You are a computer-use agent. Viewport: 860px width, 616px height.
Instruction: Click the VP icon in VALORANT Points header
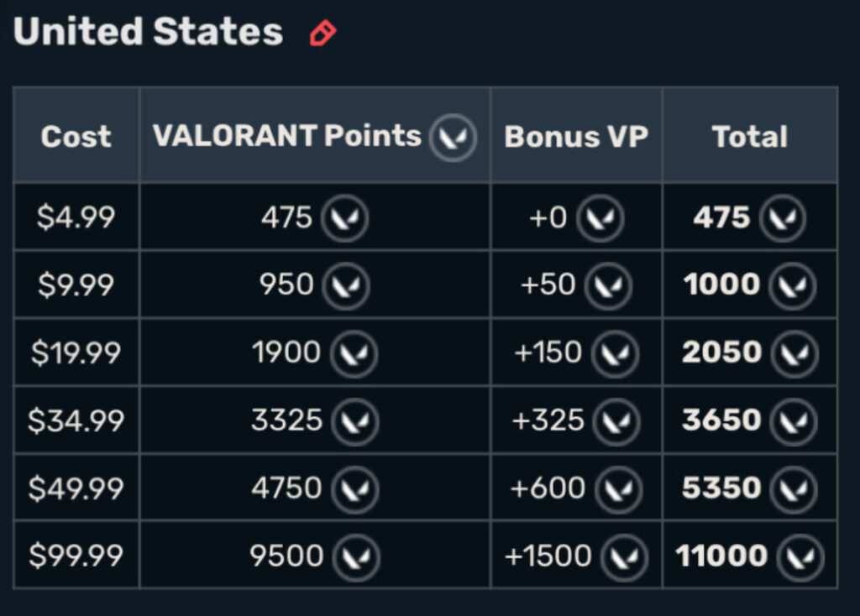click(453, 137)
